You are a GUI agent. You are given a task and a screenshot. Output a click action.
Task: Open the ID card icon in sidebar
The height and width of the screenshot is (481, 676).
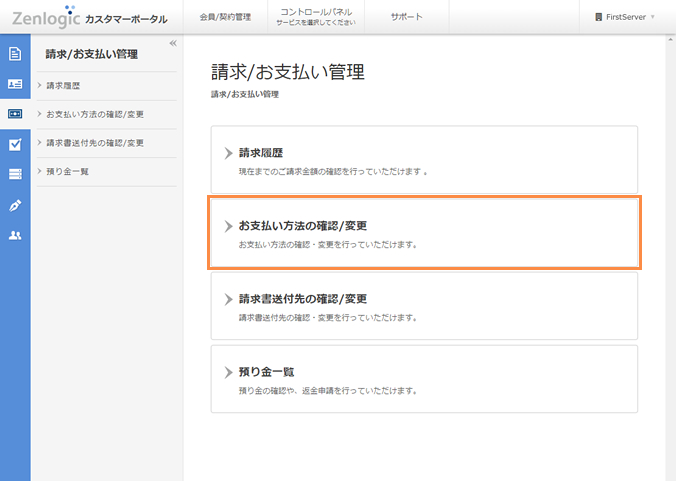[x=15, y=85]
